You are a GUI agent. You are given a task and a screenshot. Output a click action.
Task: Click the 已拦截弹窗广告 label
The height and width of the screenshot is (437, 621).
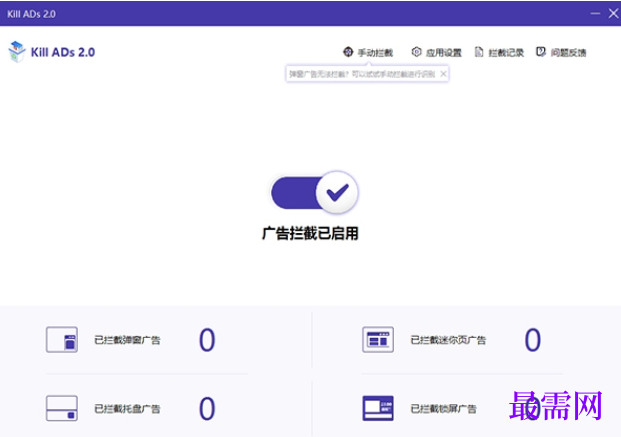(x=127, y=340)
